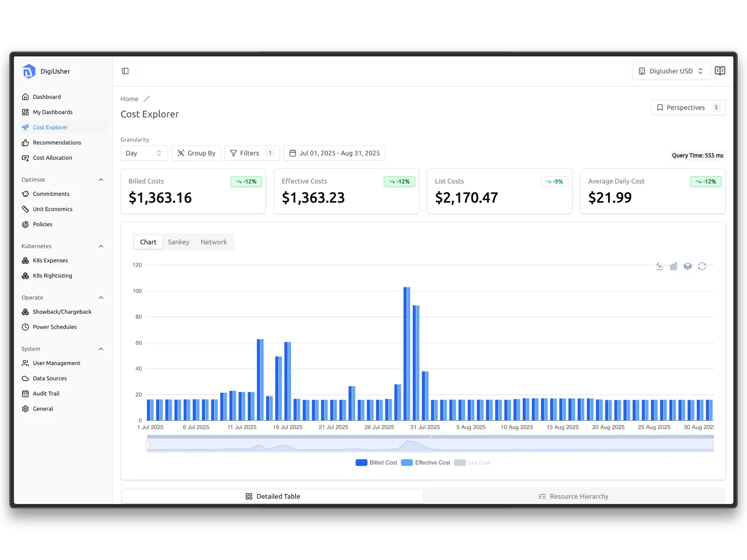Viewport: 747px width, 560px height.
Task: Select the K8s Rightsizing sidebar item
Action: coord(52,275)
